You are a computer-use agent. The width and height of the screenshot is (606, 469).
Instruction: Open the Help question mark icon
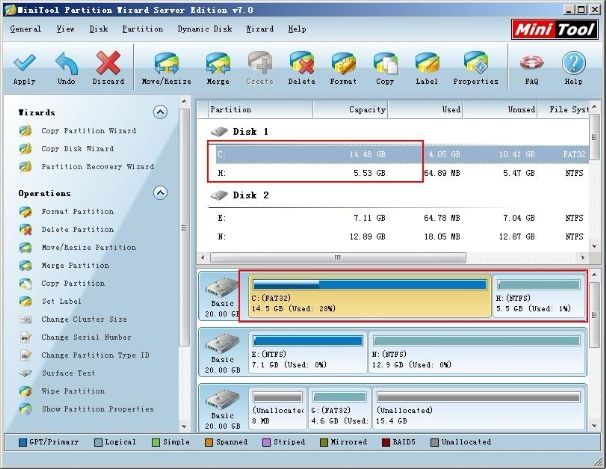(x=574, y=63)
